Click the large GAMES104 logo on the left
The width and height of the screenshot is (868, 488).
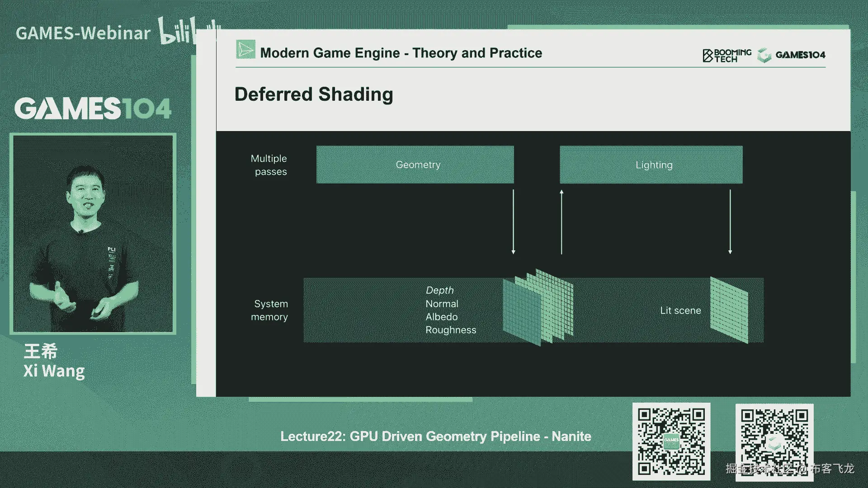pos(93,109)
